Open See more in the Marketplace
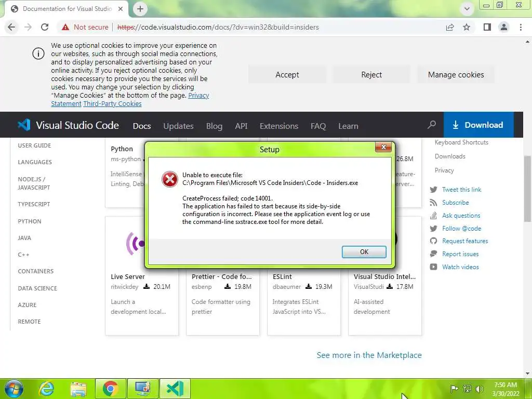The image size is (532, 399). (x=369, y=355)
